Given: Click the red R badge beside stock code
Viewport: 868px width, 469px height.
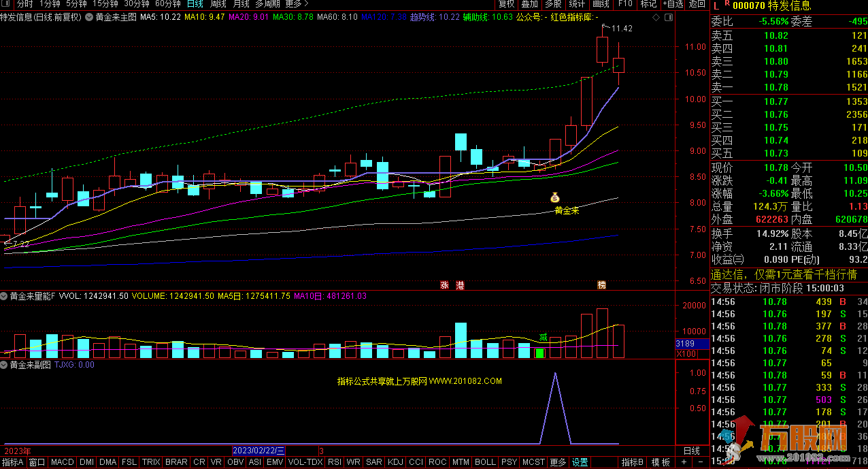Looking at the screenshot, I should 726,4.
